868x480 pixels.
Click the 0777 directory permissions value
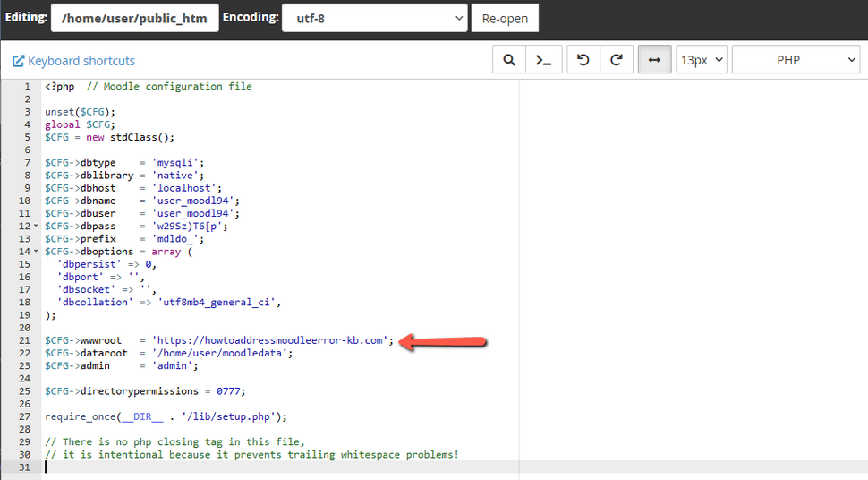pyautogui.click(x=228, y=391)
